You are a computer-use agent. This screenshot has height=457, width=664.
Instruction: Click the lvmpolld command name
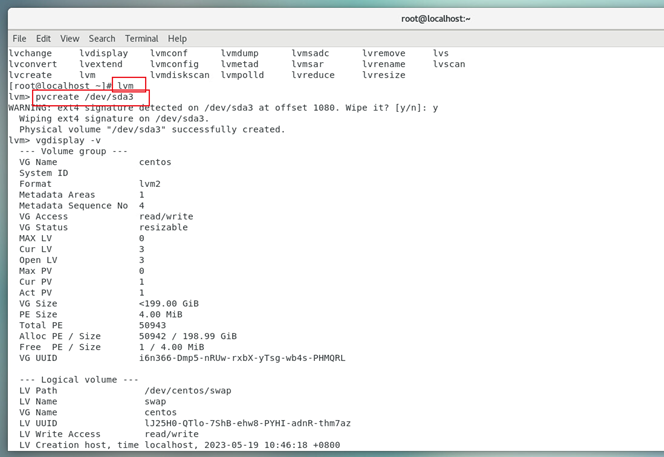coord(242,75)
